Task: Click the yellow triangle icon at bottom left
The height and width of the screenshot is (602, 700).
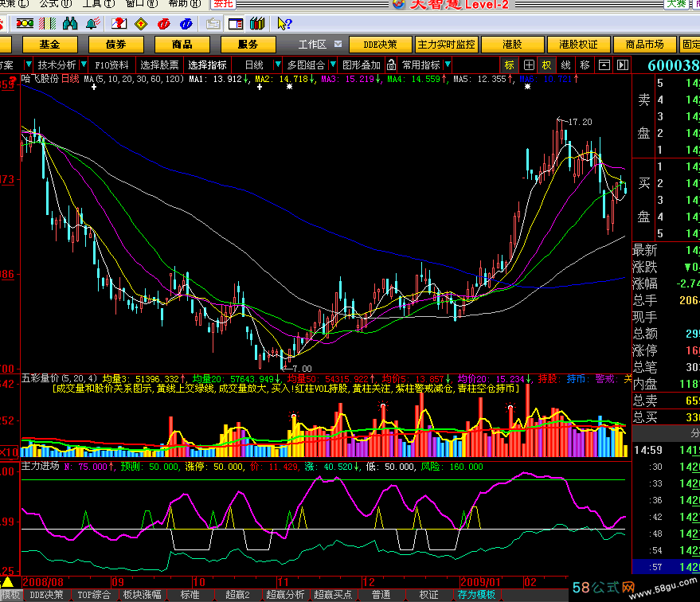Action: pos(8,582)
